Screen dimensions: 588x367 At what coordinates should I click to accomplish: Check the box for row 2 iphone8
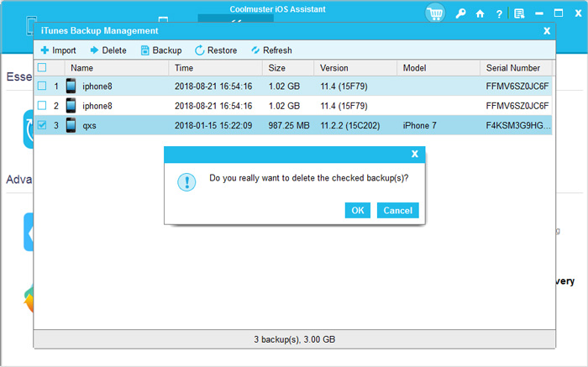coord(42,106)
